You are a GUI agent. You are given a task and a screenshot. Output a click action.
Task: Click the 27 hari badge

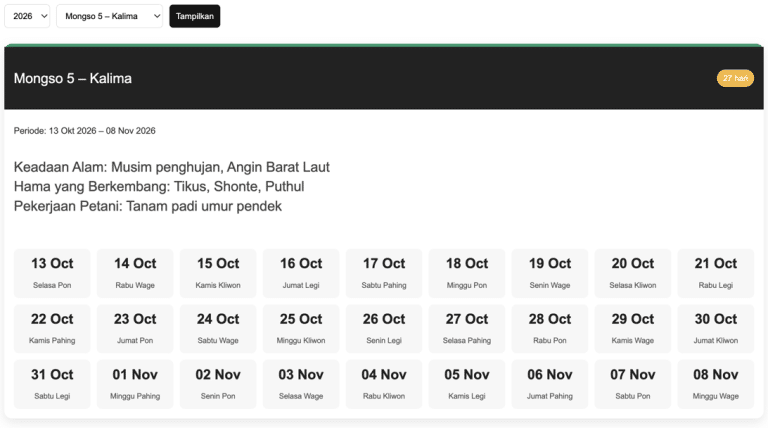(735, 78)
